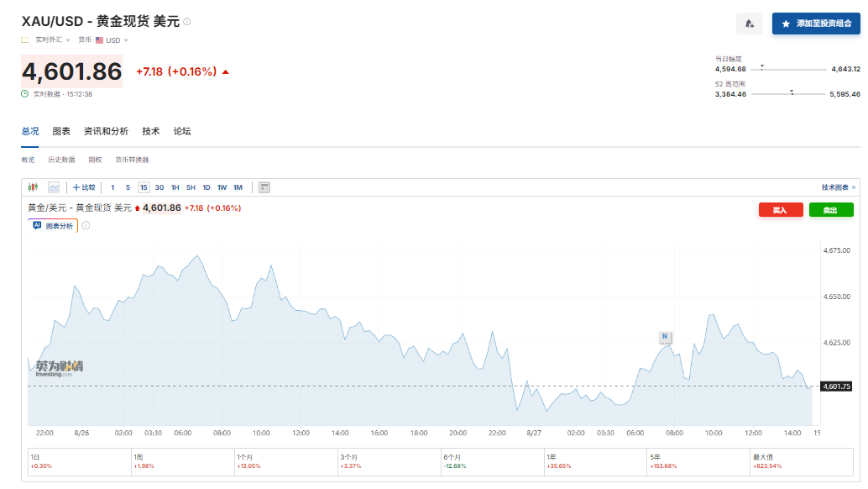Image resolution: width=868 pixels, height=489 pixels.
Task: Click the 当日幅度 range slider marker
Action: coord(762,67)
